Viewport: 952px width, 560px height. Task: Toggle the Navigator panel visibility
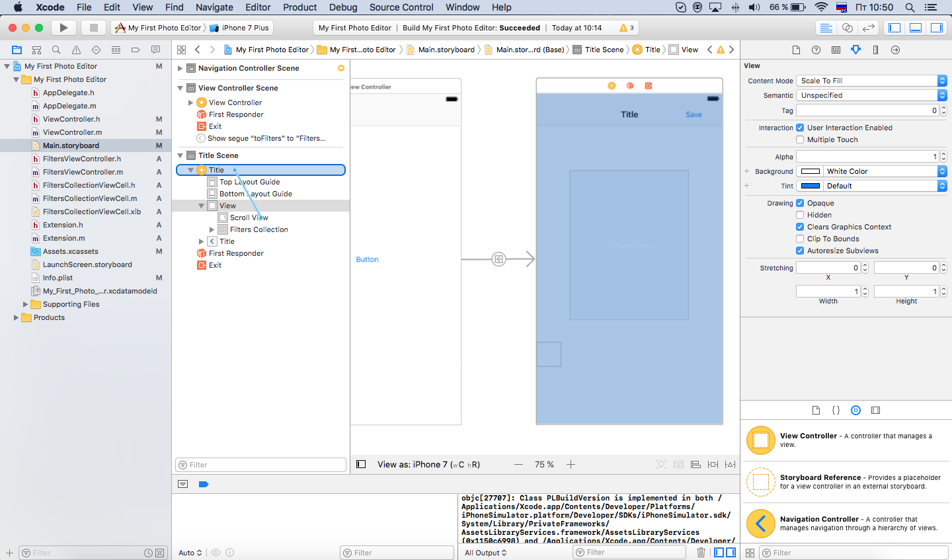894,28
